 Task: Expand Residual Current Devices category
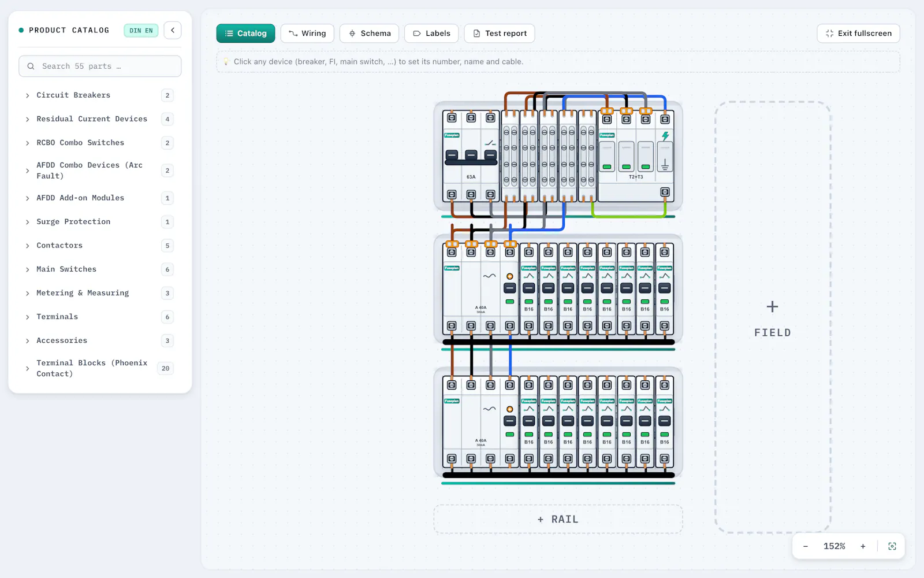click(100, 119)
